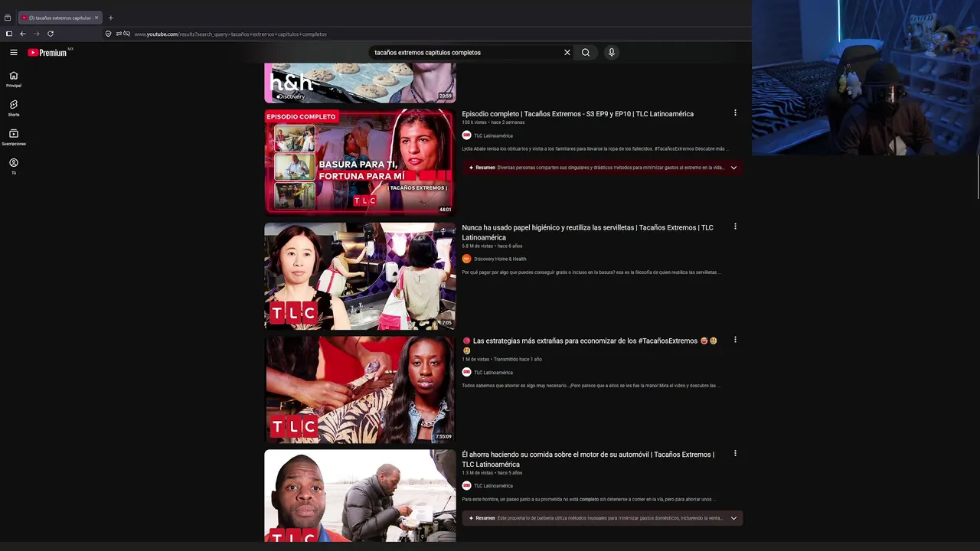Close the tacaños extremos tab
Screen dimensions: 980x551
click(x=96, y=18)
